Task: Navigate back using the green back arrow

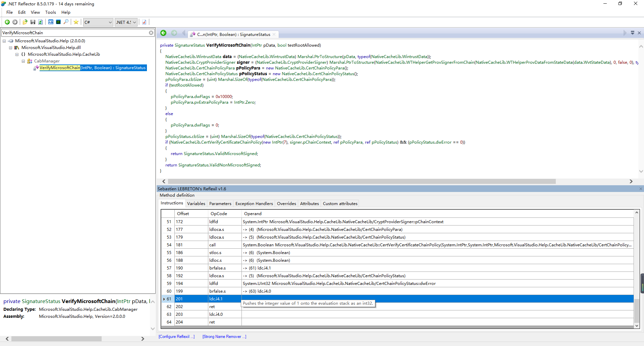Action: pyautogui.click(x=7, y=22)
